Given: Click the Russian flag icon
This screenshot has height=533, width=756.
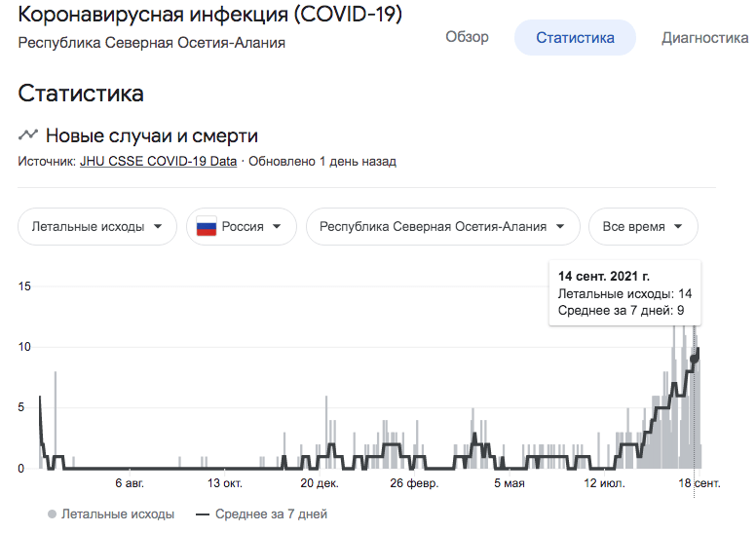Looking at the screenshot, I should click(207, 227).
